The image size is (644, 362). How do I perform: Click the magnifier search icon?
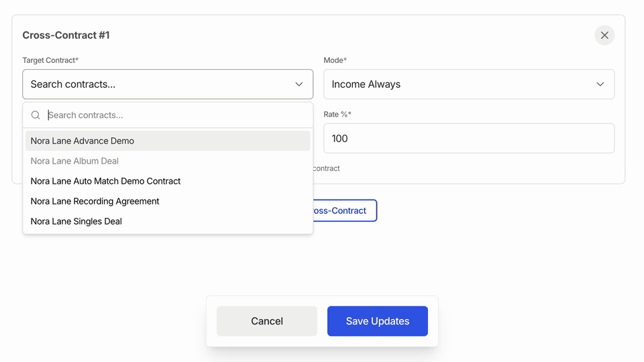point(36,115)
